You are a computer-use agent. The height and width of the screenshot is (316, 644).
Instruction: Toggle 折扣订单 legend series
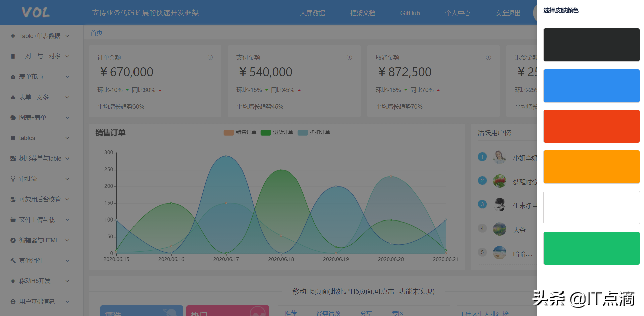click(x=314, y=132)
